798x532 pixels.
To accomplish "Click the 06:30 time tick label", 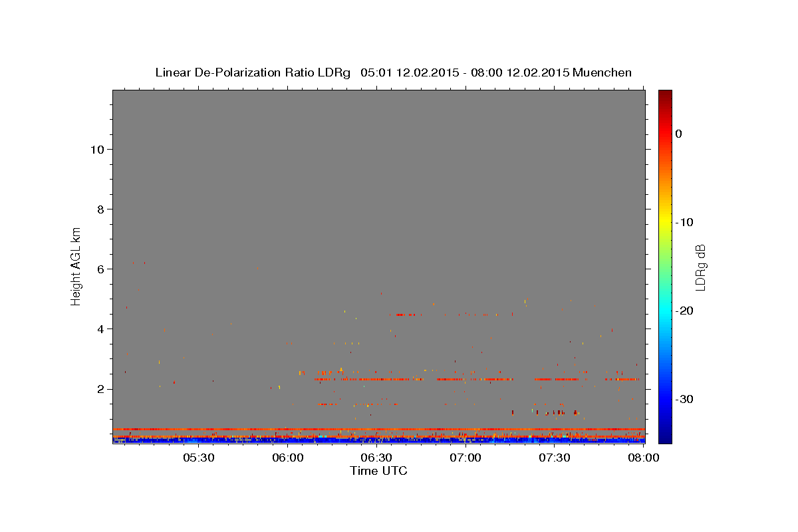I will coord(376,458).
